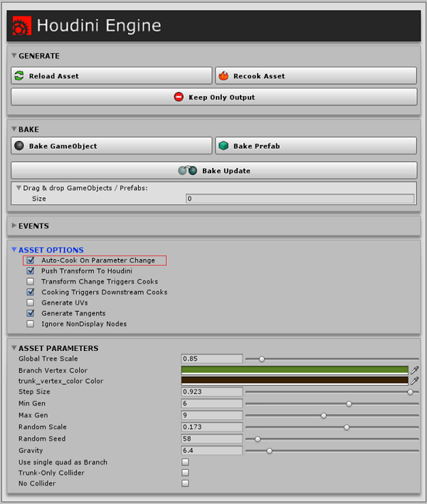427x504 pixels.
Task: Click the Houdini Engine logo icon
Action: 19,27
